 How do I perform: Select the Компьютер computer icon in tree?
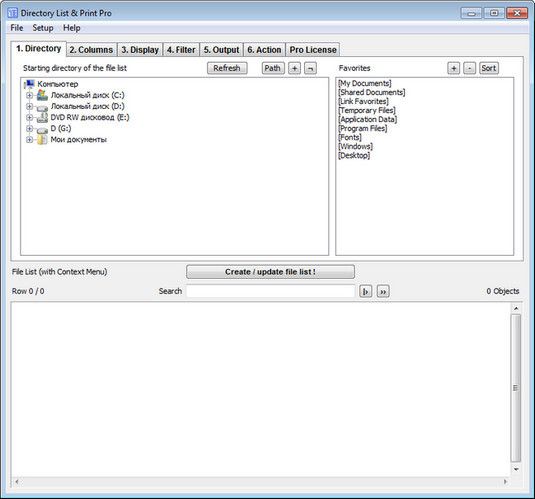[30, 84]
